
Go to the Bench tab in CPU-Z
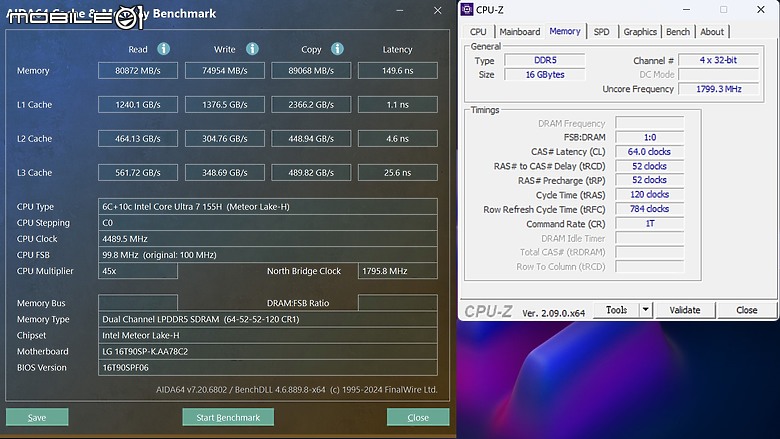tap(678, 32)
